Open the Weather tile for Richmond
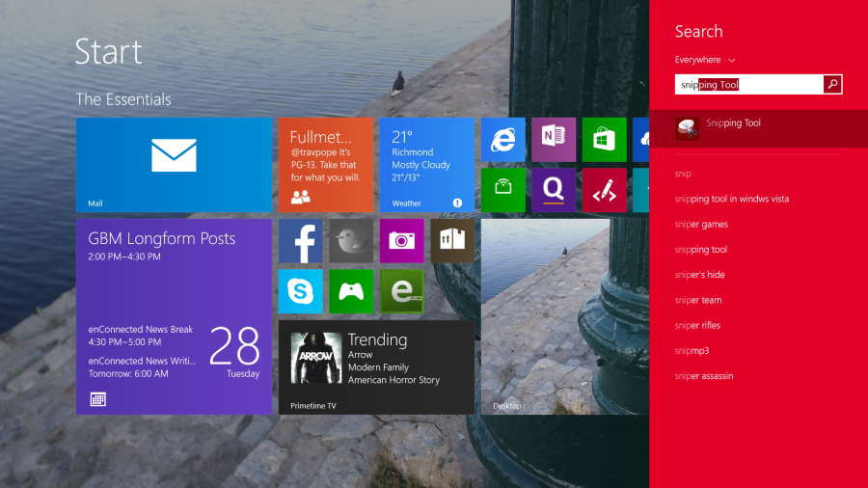 click(427, 165)
